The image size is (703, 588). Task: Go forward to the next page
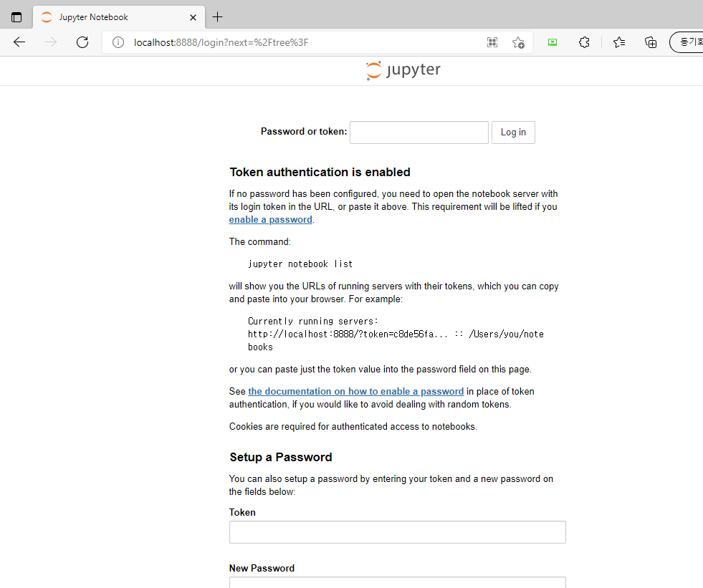click(51, 42)
